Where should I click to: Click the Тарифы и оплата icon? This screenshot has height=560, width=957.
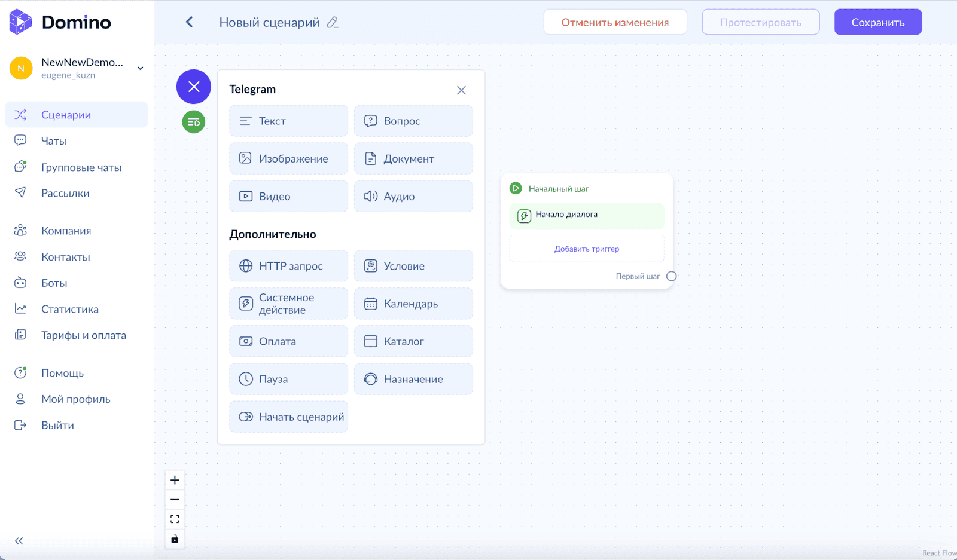tap(20, 335)
